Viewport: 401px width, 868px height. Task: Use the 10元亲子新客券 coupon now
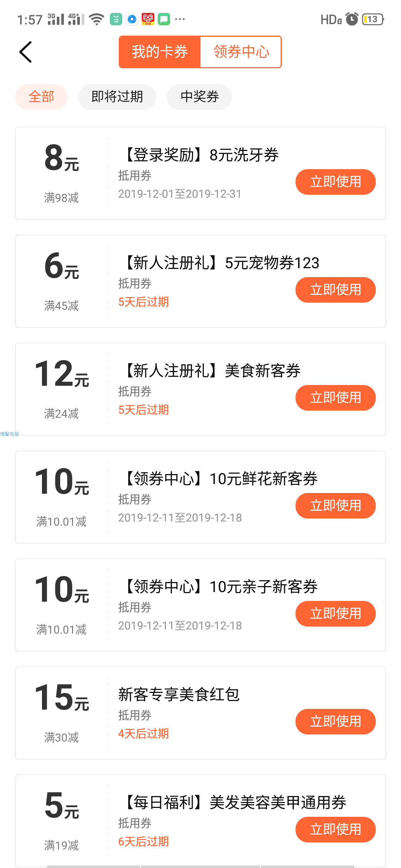click(x=336, y=614)
